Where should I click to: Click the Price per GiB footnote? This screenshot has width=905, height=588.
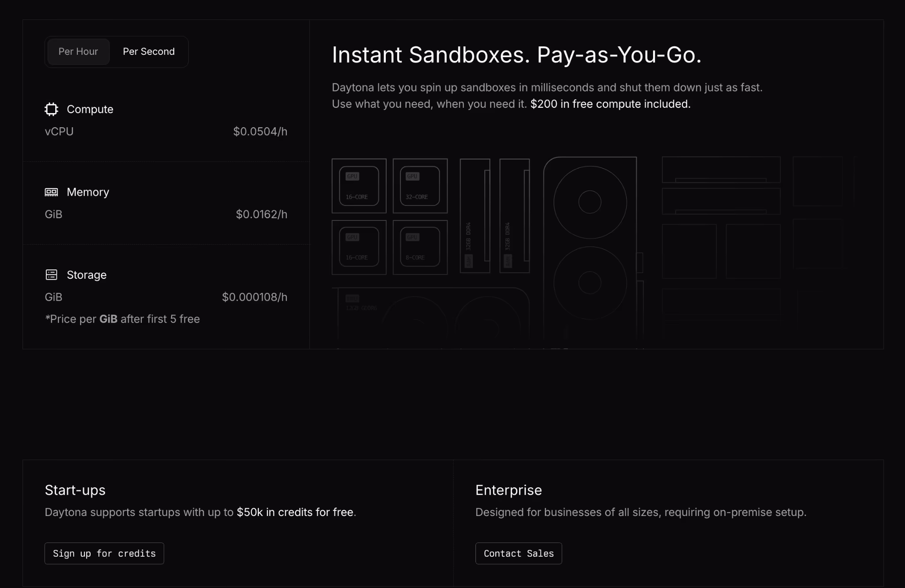(x=122, y=319)
